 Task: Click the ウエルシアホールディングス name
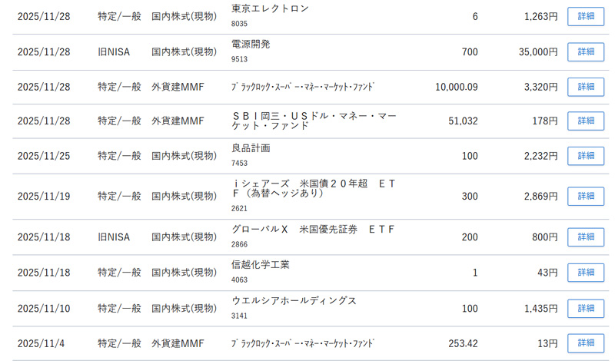(294, 300)
